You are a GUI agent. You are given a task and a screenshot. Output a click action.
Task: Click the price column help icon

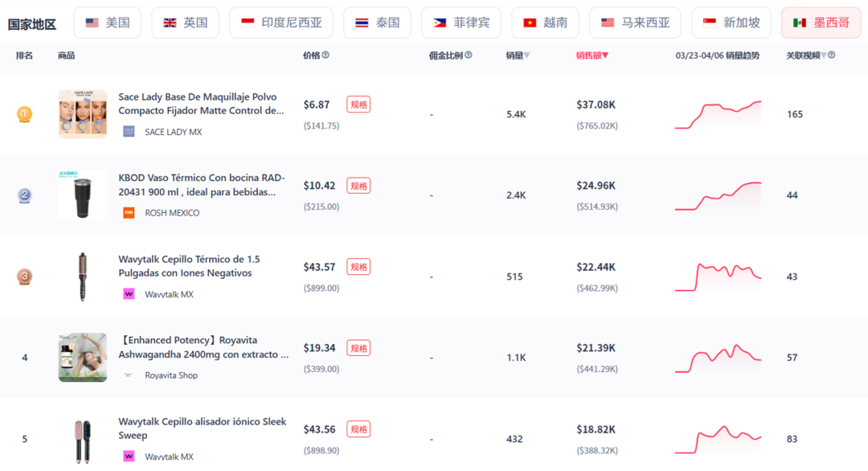coord(325,55)
